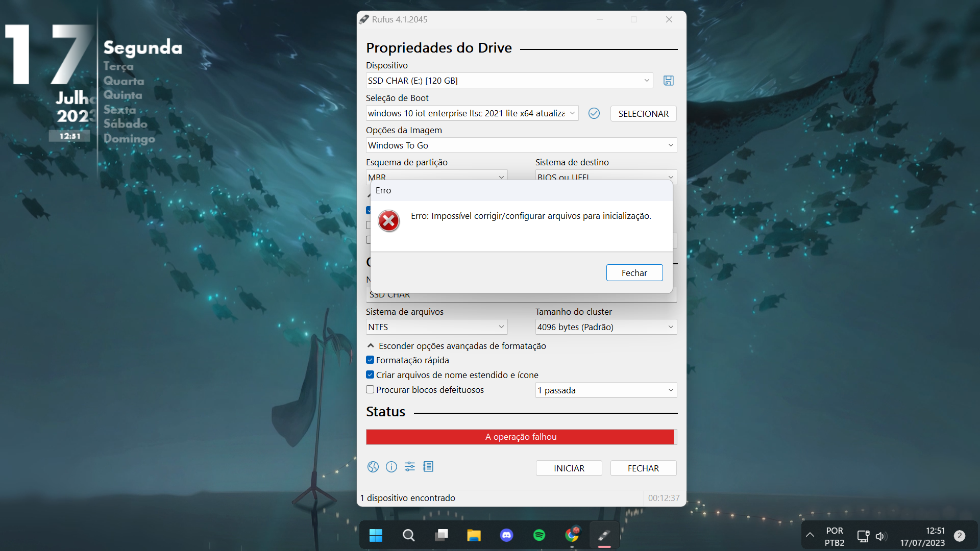Collapse Esconder opções avançadas de formatação

click(x=457, y=346)
